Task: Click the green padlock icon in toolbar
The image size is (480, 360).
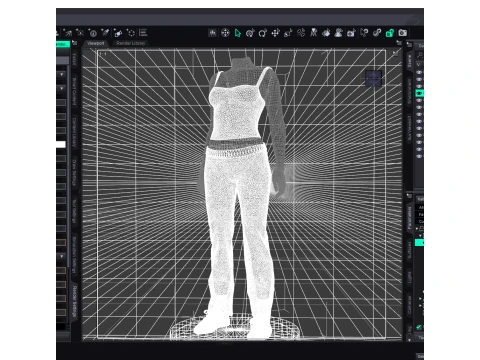Action: pos(389,33)
